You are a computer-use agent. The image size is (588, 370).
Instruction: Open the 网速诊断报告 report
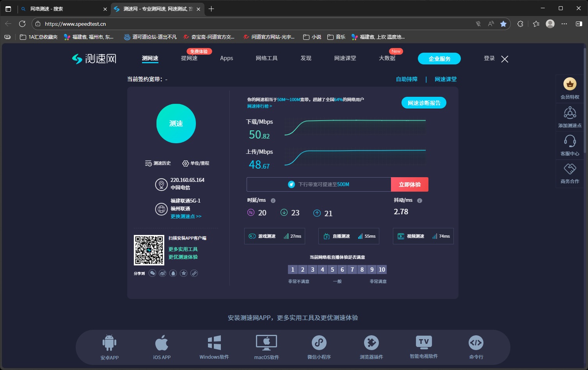pyautogui.click(x=424, y=103)
